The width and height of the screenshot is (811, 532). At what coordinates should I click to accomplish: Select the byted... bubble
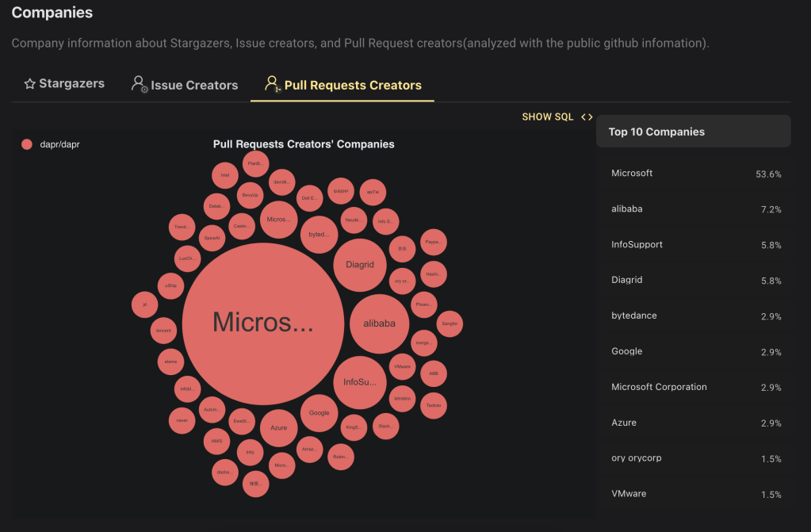tap(319, 235)
